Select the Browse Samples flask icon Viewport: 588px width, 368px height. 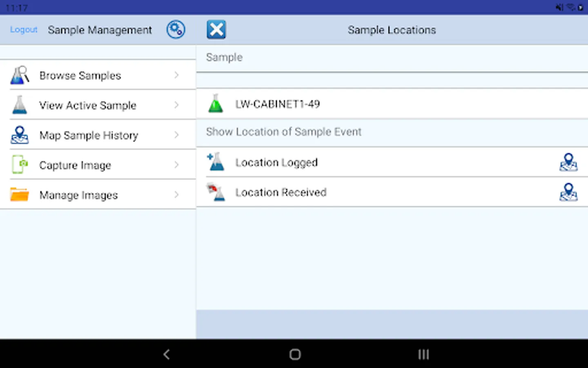[x=19, y=75]
